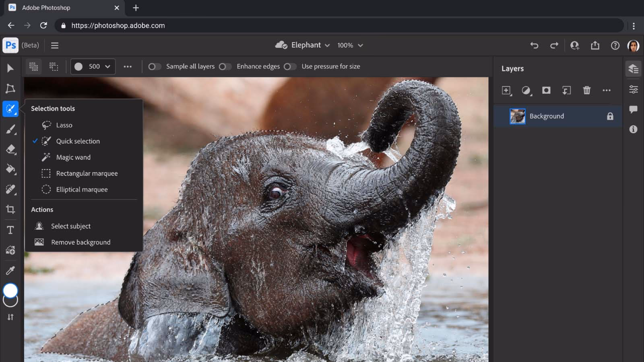The width and height of the screenshot is (644, 362).
Task: Select the Move tool
Action: click(x=10, y=68)
